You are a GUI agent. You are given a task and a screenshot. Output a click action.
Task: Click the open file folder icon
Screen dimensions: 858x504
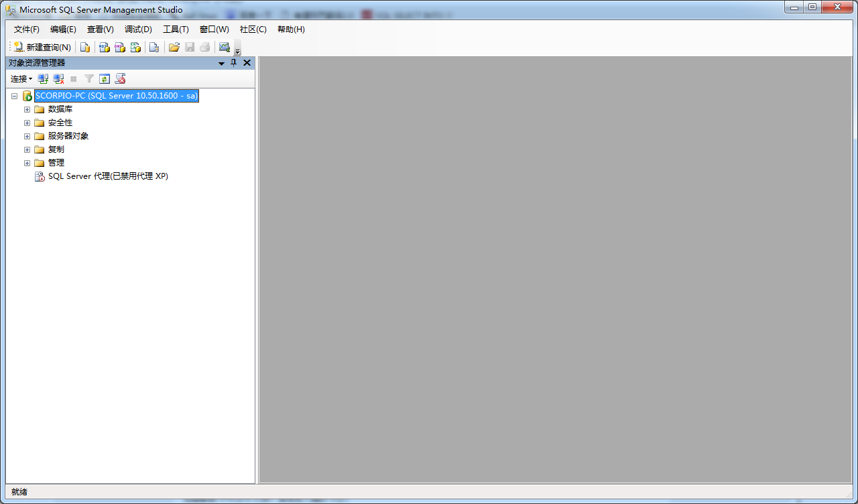174,48
